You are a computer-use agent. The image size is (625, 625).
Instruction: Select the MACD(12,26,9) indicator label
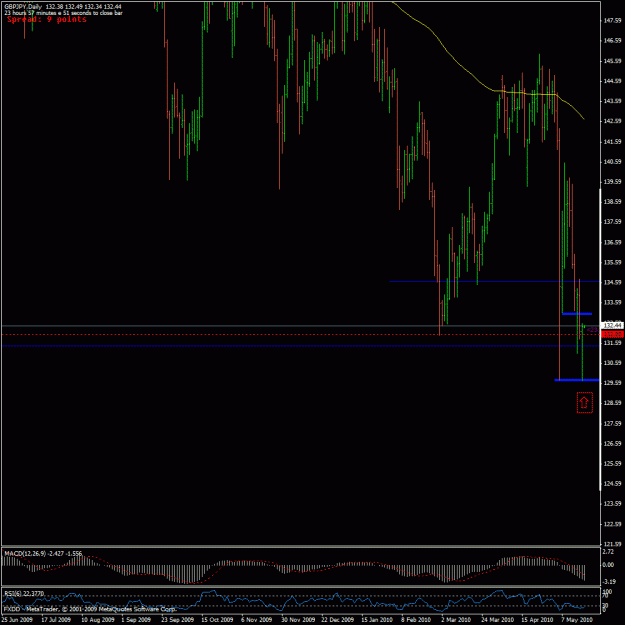coord(43,553)
